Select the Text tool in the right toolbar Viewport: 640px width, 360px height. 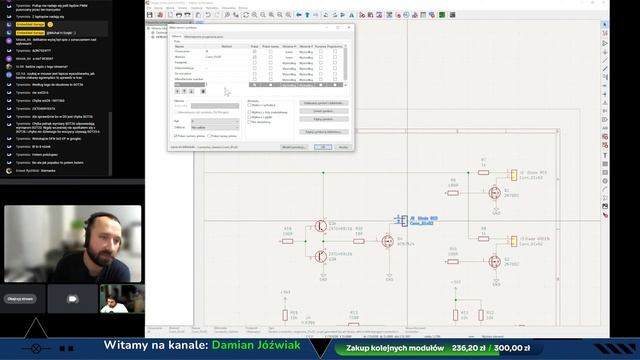(605, 155)
